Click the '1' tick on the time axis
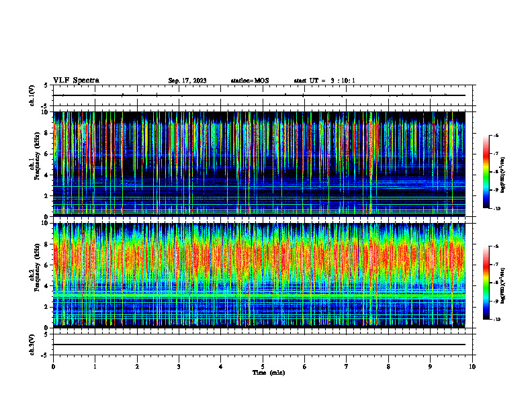532x411 pixels. click(x=95, y=367)
